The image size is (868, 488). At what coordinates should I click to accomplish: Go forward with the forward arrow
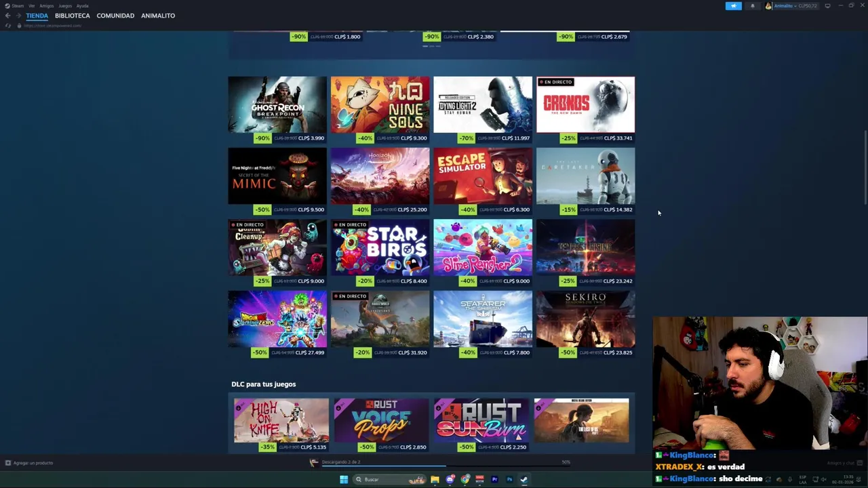[x=18, y=16]
